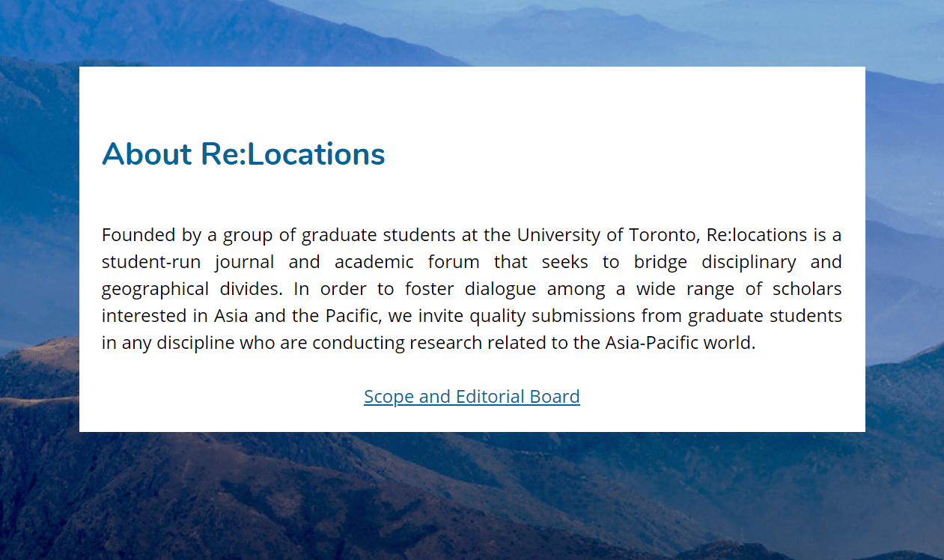Click the mountain background below the white card
This screenshot has width=944, height=560.
472,494
